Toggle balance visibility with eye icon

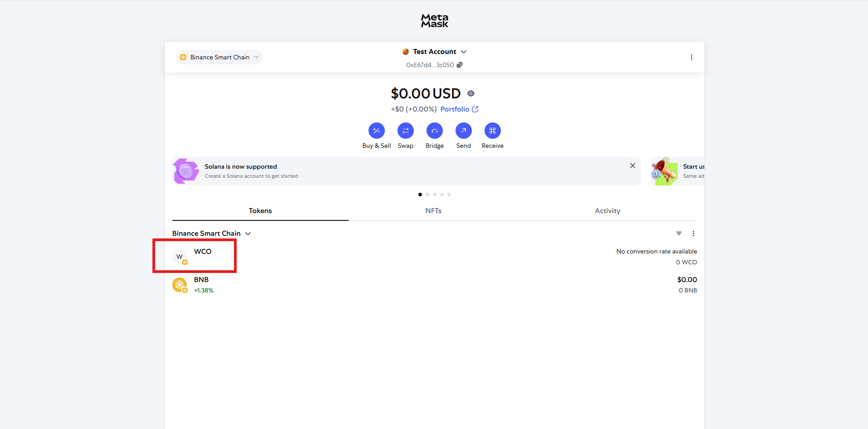coord(471,93)
